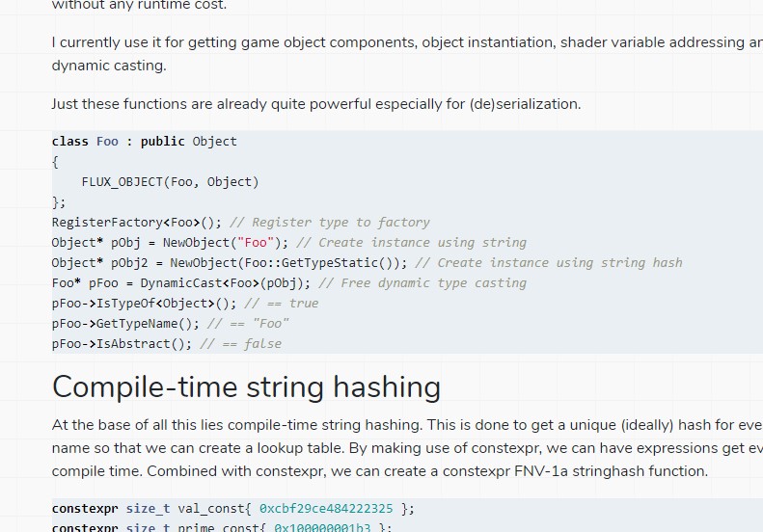Click the "Free dynamic type casting" comment
The height and width of the screenshot is (532, 763).
(x=422, y=283)
